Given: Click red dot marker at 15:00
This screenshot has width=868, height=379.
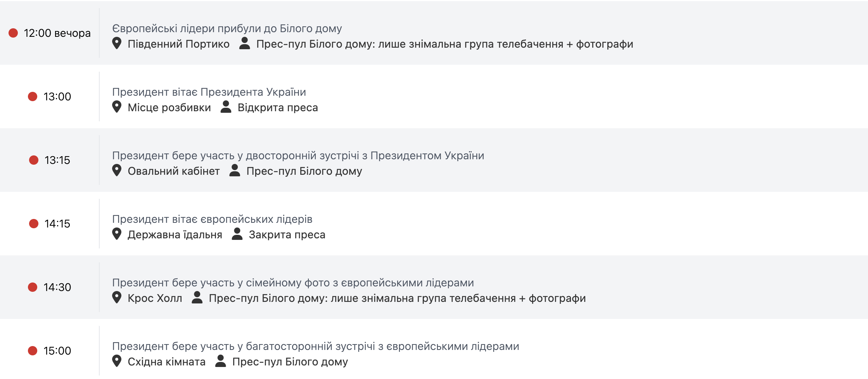Looking at the screenshot, I should click(x=33, y=351).
